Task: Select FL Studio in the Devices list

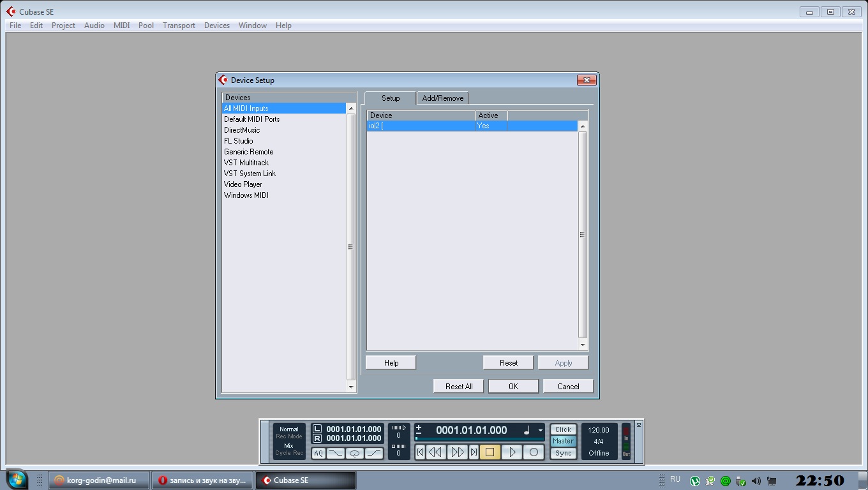Action: [x=284, y=141]
